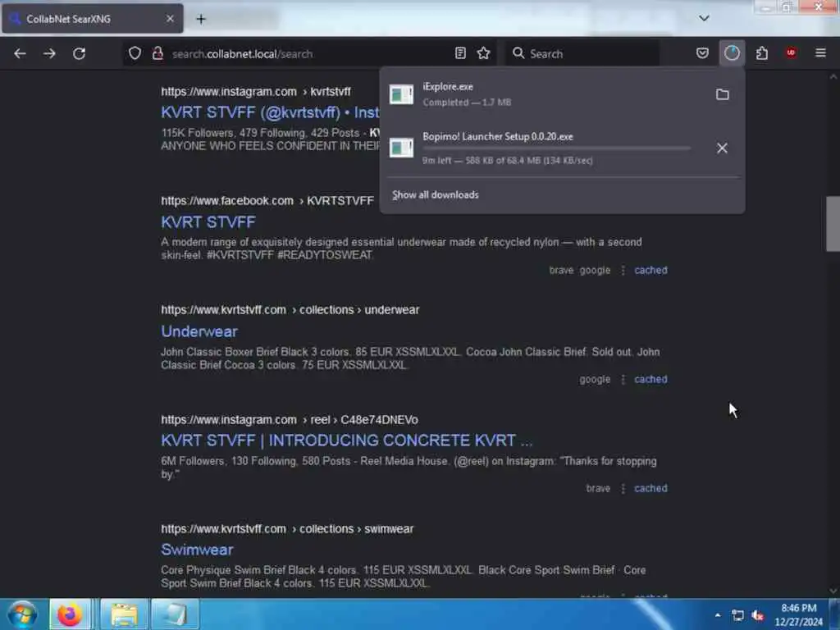Expand options dots beside reel result's cached link
840x630 pixels.
pyautogui.click(x=623, y=489)
